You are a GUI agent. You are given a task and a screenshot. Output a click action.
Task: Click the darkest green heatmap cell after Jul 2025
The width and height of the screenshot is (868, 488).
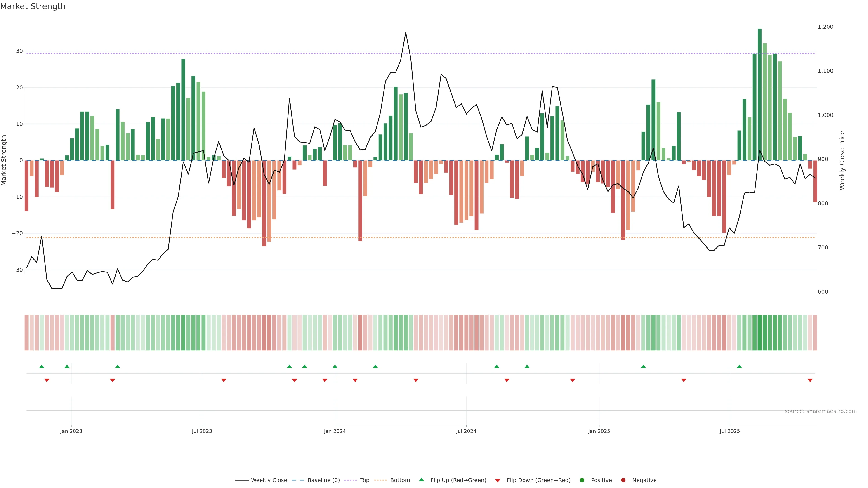[759, 333]
